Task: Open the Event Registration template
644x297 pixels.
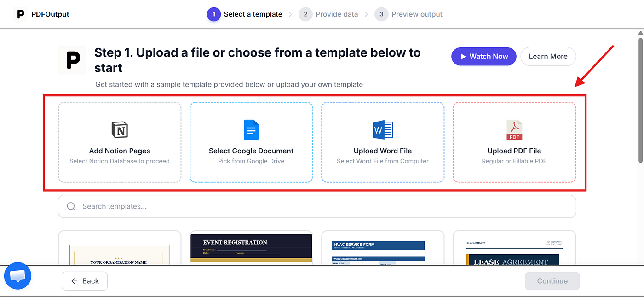Action: pyautogui.click(x=251, y=248)
